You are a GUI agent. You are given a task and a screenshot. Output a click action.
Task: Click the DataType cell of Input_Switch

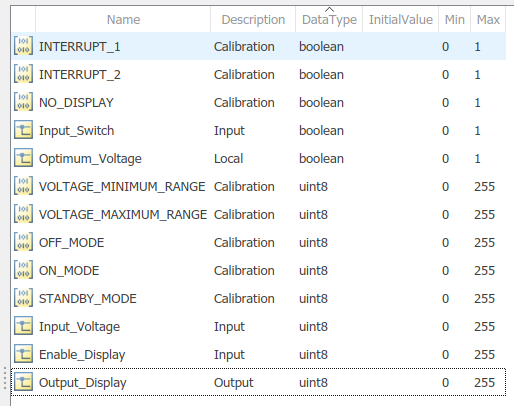tap(321, 131)
